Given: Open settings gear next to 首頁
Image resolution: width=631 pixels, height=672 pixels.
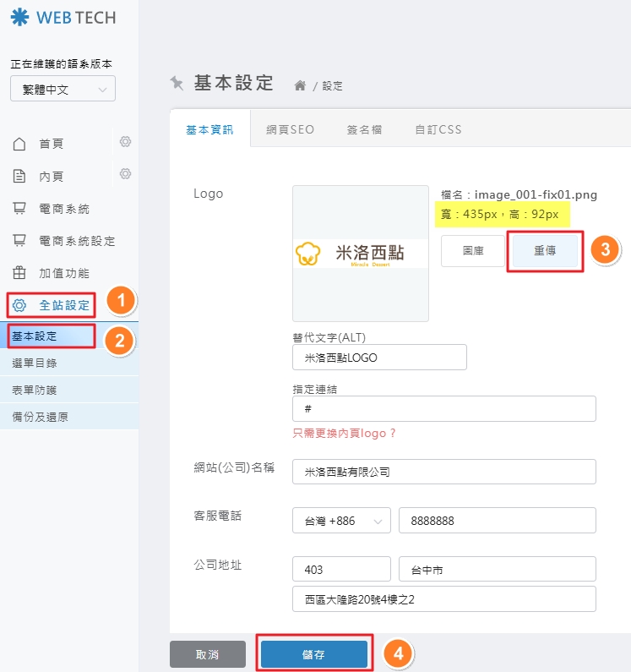Looking at the screenshot, I should (x=125, y=141).
